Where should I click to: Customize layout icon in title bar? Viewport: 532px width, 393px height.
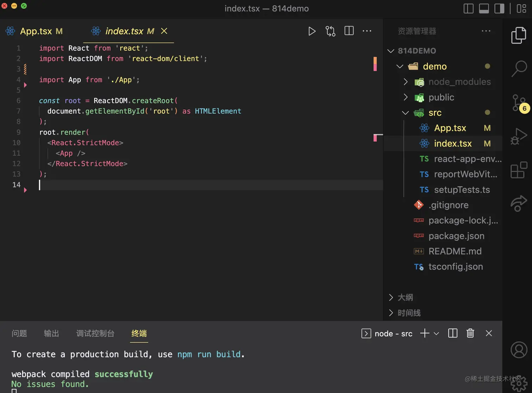521,8
